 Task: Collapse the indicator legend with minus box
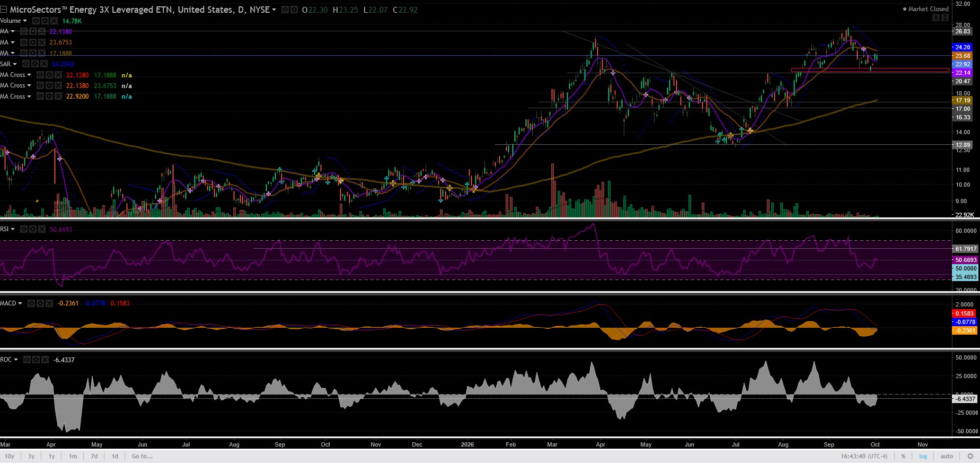[x=4, y=10]
